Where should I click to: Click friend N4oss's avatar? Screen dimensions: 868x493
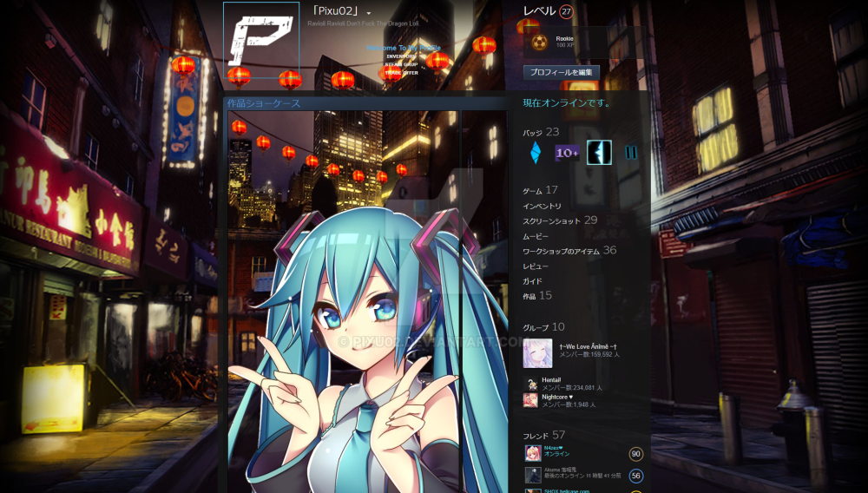(x=532, y=452)
